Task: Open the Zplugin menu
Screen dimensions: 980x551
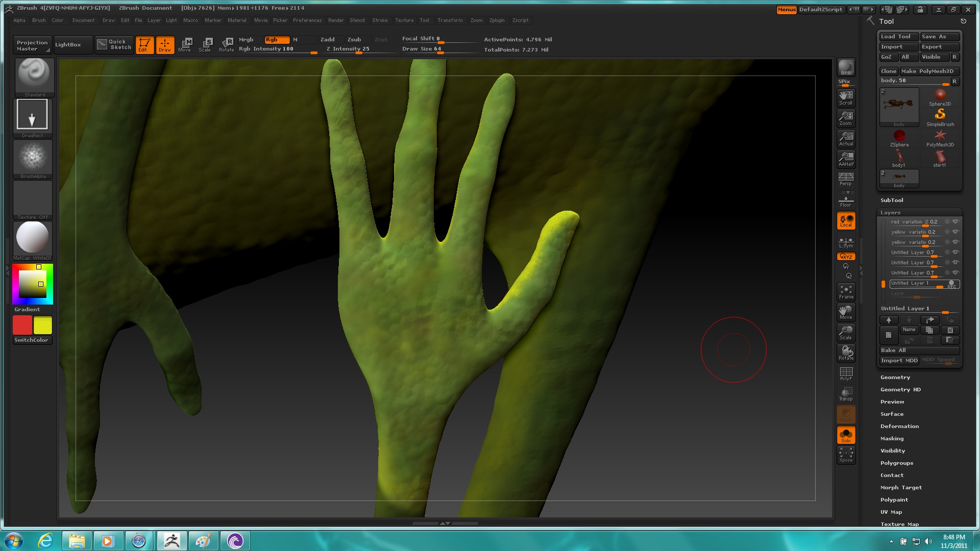Action: pyautogui.click(x=497, y=20)
